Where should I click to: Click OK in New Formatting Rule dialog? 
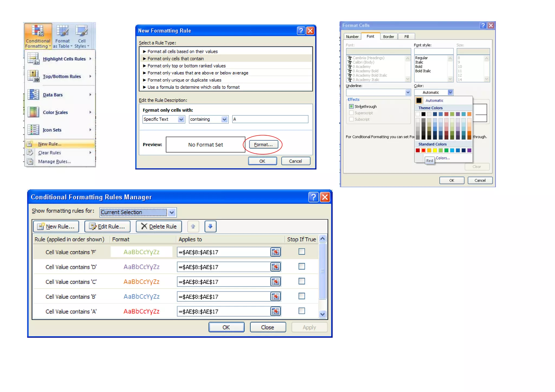[262, 161]
